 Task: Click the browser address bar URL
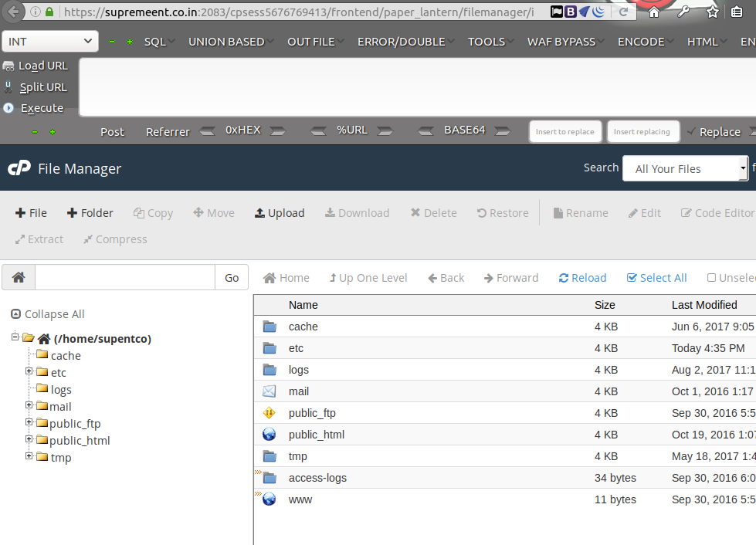tap(299, 12)
